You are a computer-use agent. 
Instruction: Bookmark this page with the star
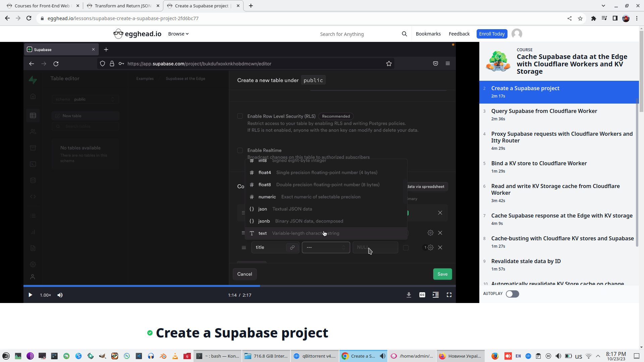click(x=580, y=18)
